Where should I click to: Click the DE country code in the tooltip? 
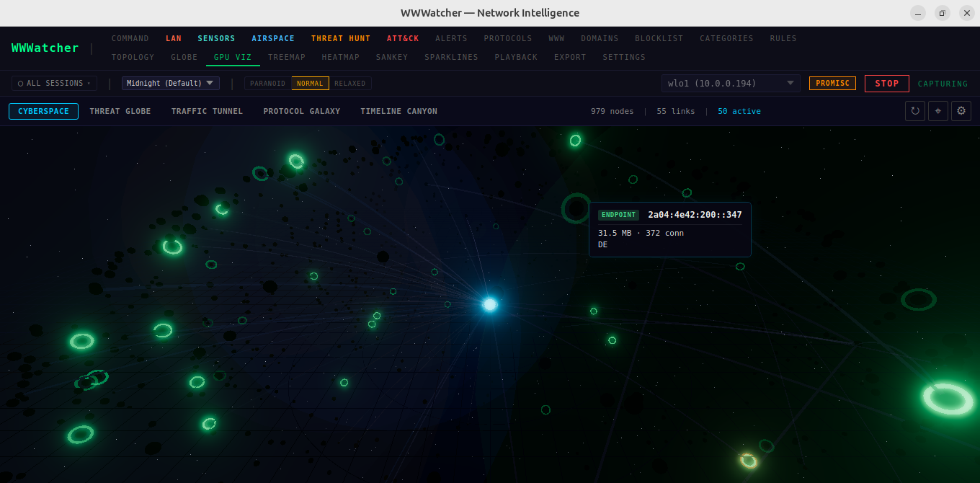click(603, 245)
